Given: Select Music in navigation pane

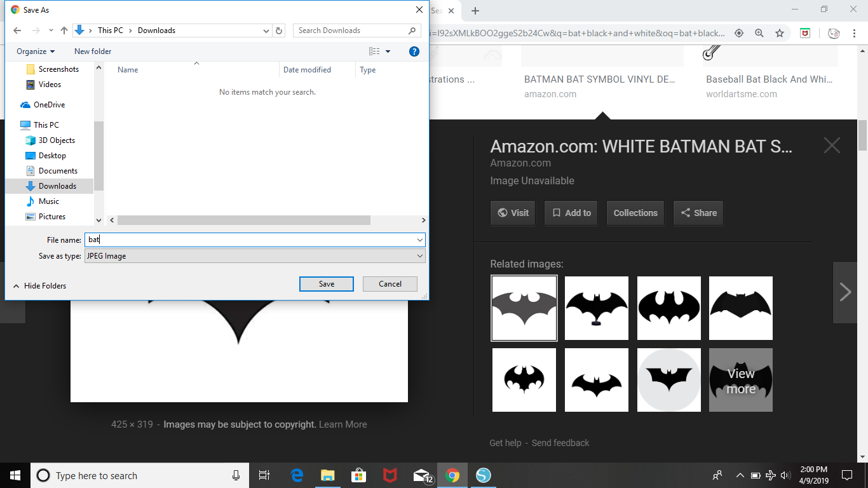Looking at the screenshot, I should point(48,201).
